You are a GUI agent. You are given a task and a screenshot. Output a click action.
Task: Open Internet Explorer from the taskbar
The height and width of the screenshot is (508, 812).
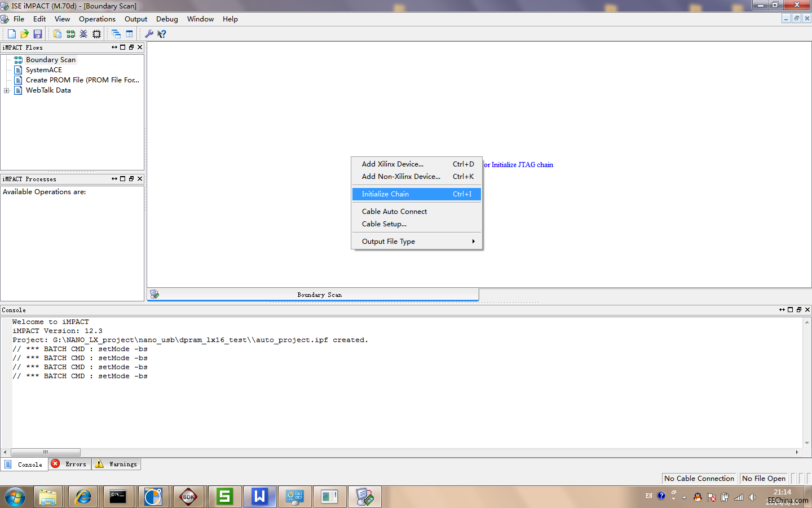83,497
